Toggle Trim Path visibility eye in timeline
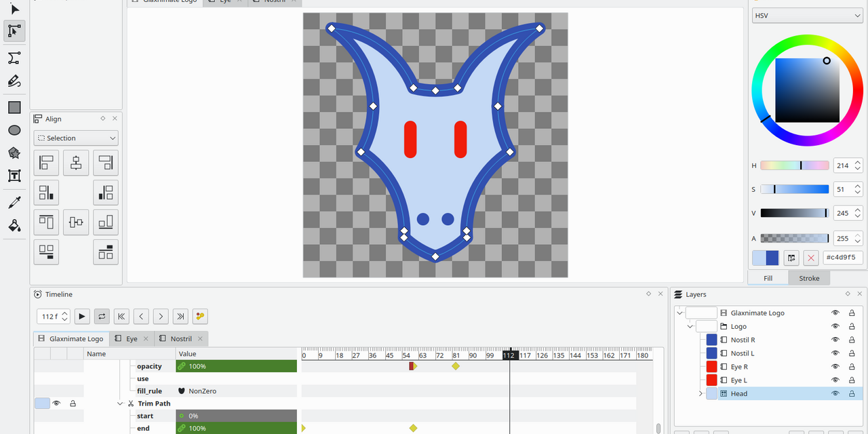 click(x=57, y=403)
